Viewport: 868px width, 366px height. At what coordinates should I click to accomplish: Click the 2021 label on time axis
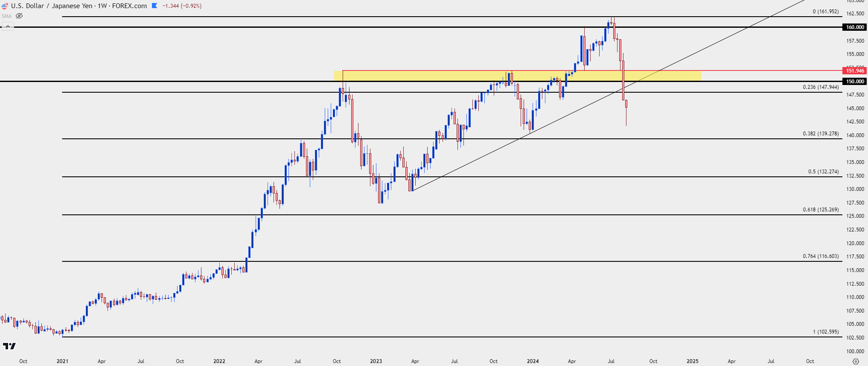62,361
